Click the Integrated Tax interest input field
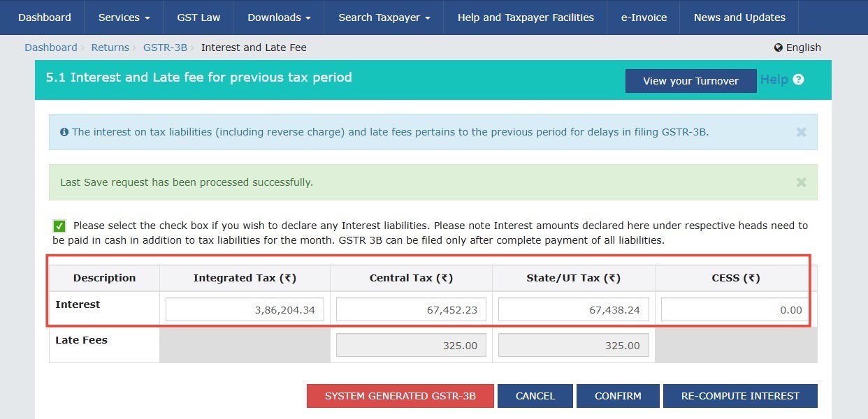The width and height of the screenshot is (868, 419). click(x=245, y=309)
